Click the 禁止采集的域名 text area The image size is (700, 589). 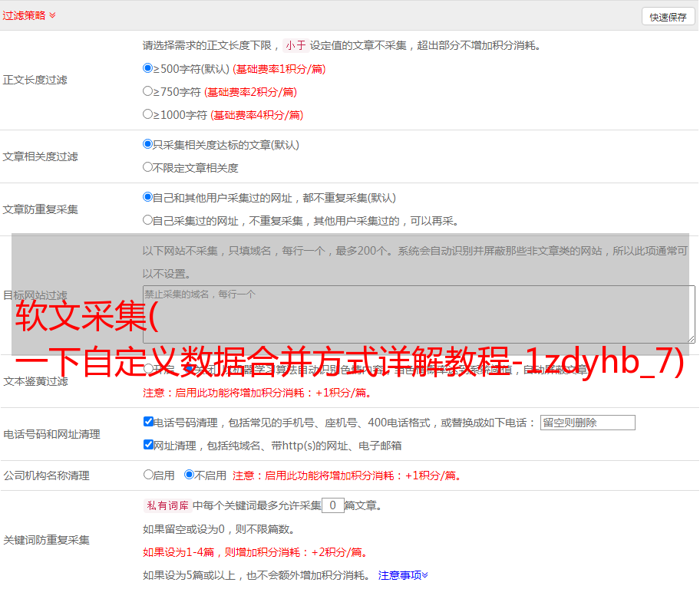click(419, 314)
